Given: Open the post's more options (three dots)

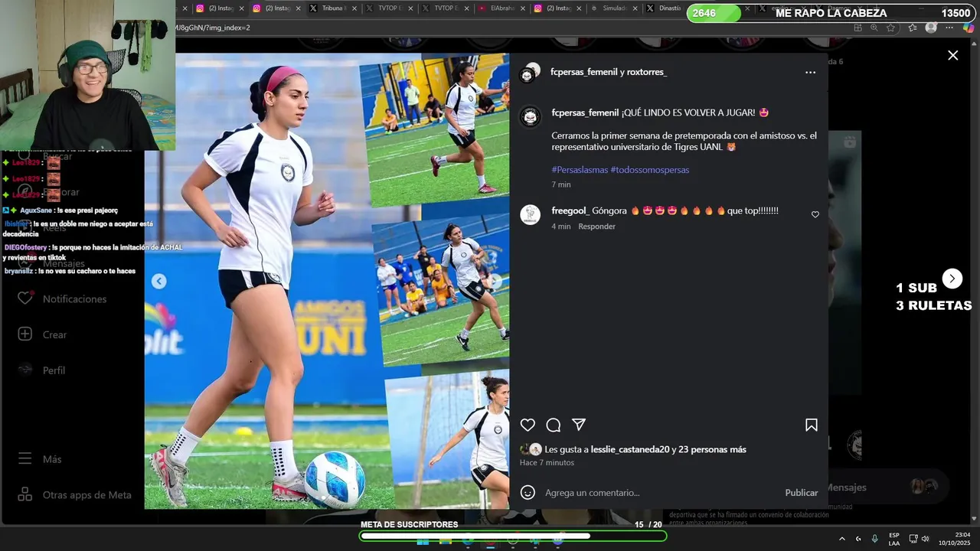Looking at the screenshot, I should pyautogui.click(x=810, y=73).
